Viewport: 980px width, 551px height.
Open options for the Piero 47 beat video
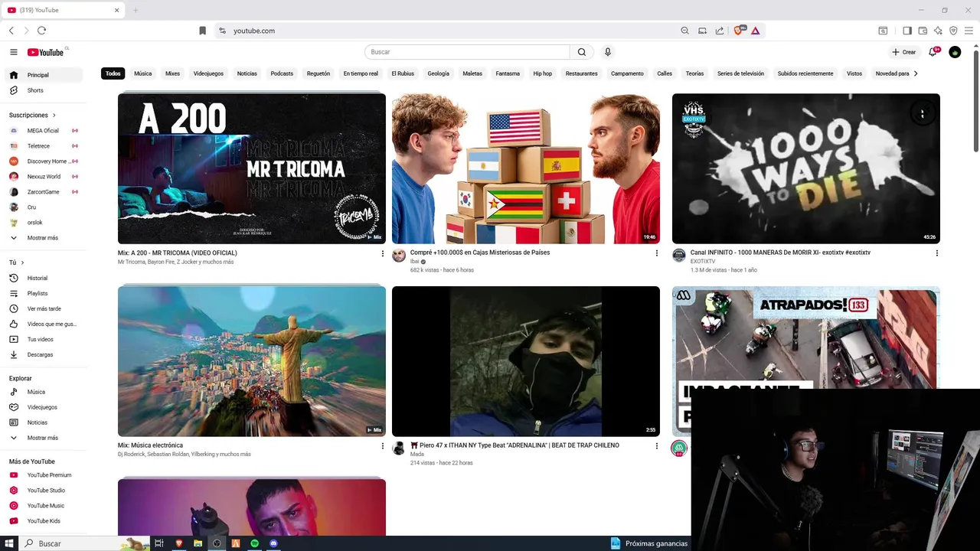pyautogui.click(x=656, y=446)
